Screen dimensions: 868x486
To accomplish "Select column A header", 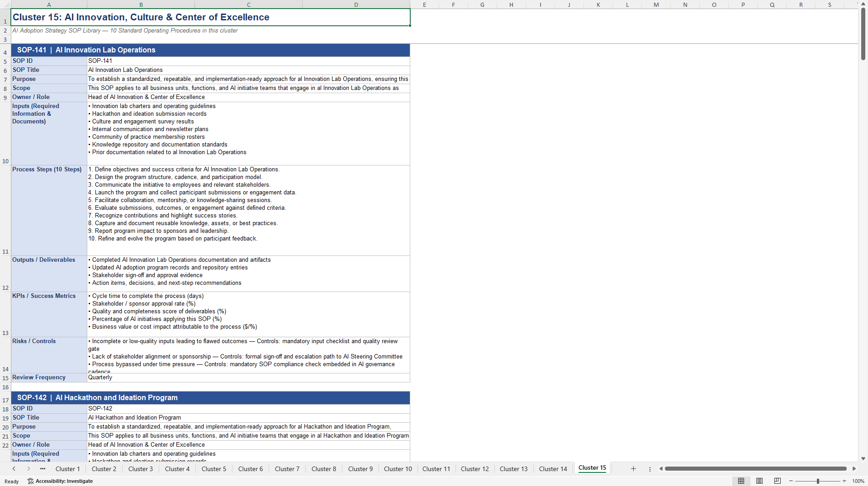I will pos(49,5).
